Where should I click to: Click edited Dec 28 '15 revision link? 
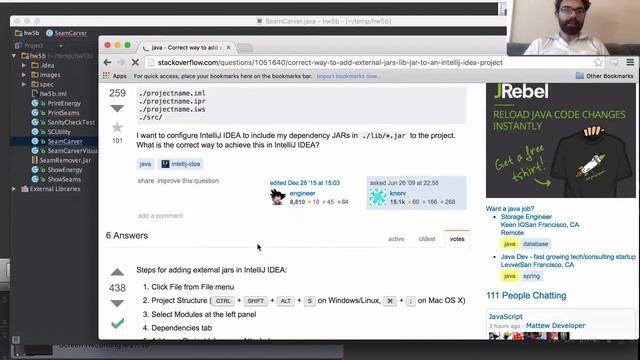pyautogui.click(x=304, y=183)
